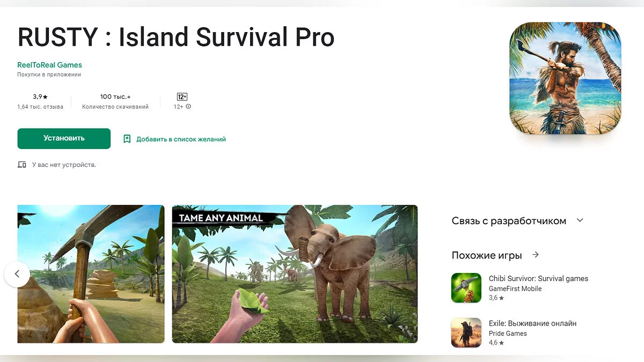
Task: Click the wishlist bookmark icon
Action: (127, 139)
